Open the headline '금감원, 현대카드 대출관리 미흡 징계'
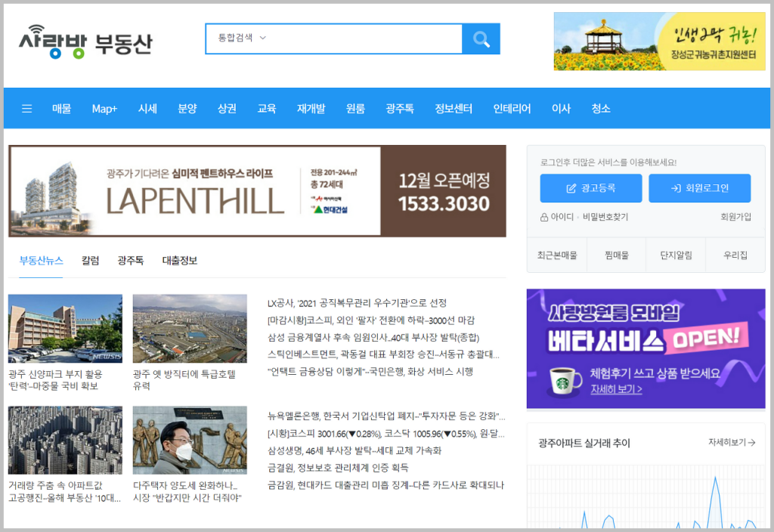 click(385, 485)
